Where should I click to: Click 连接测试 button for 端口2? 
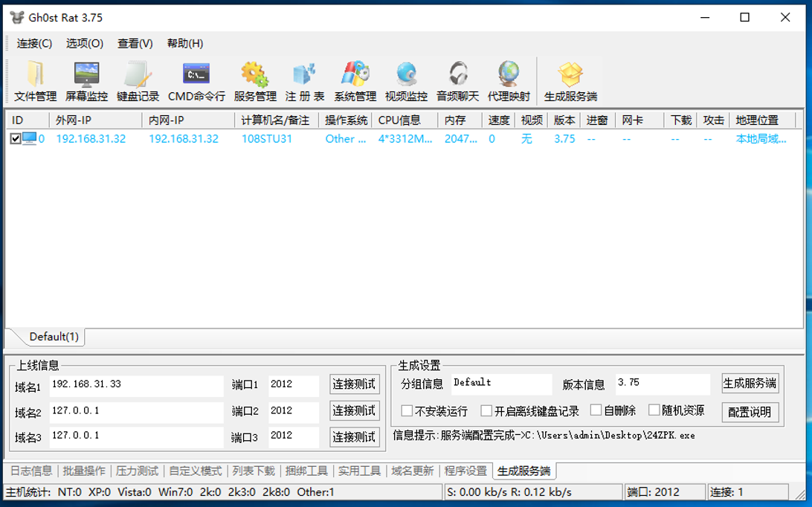(x=354, y=410)
